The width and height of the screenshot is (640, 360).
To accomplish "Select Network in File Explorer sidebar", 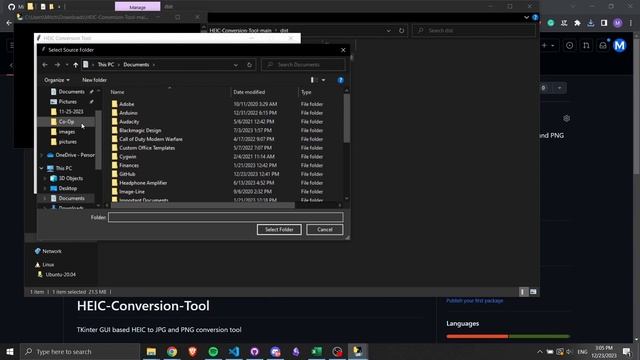I will [x=48, y=251].
